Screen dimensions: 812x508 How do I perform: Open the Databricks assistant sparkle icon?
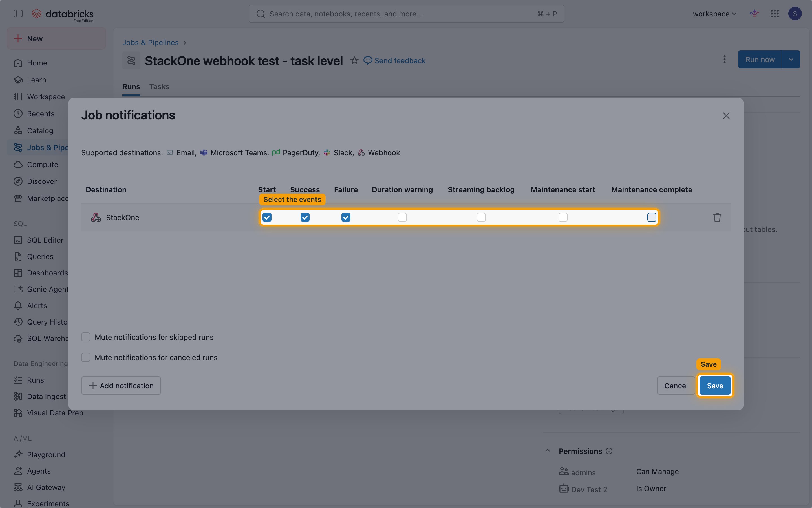pyautogui.click(x=754, y=14)
